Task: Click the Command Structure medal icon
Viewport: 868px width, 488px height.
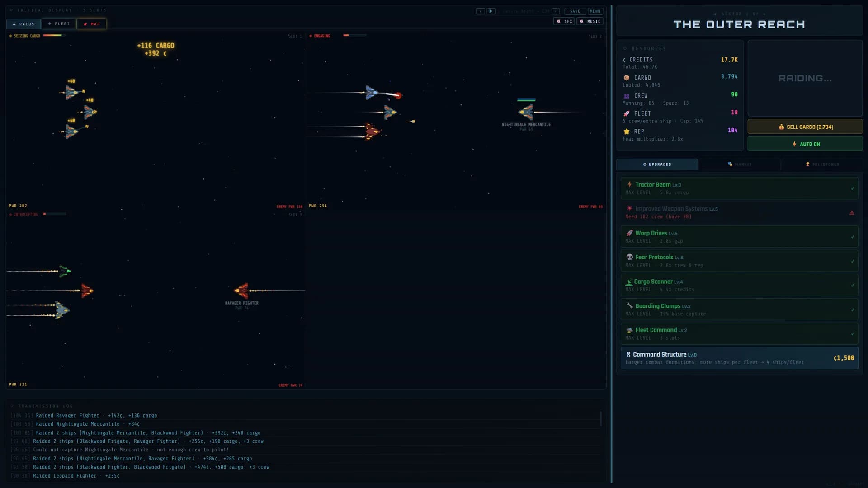Action: [628, 355]
